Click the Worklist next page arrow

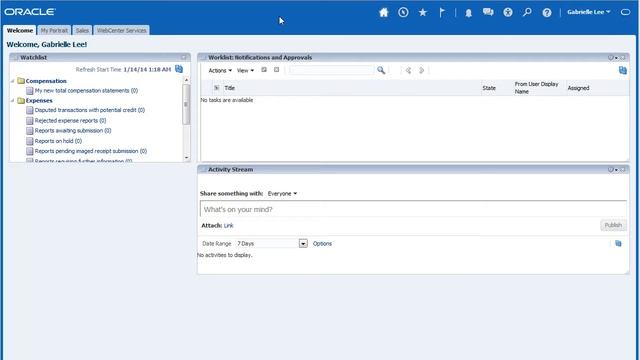422,70
